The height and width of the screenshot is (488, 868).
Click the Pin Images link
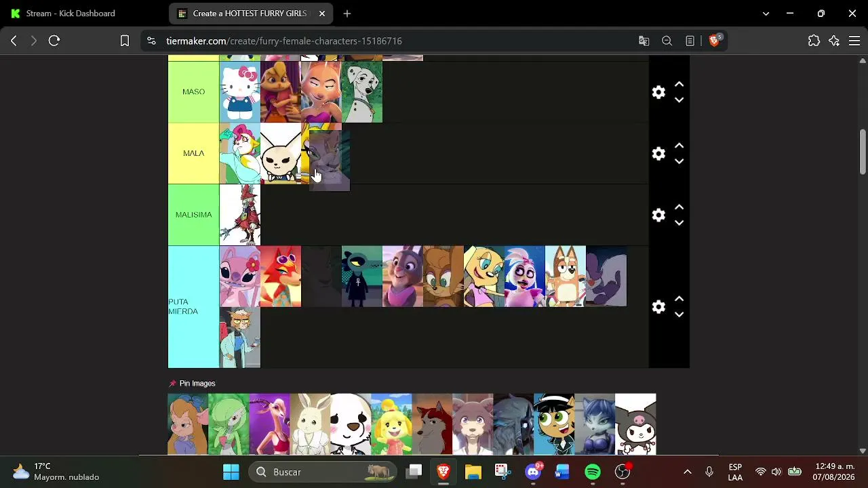click(x=193, y=384)
